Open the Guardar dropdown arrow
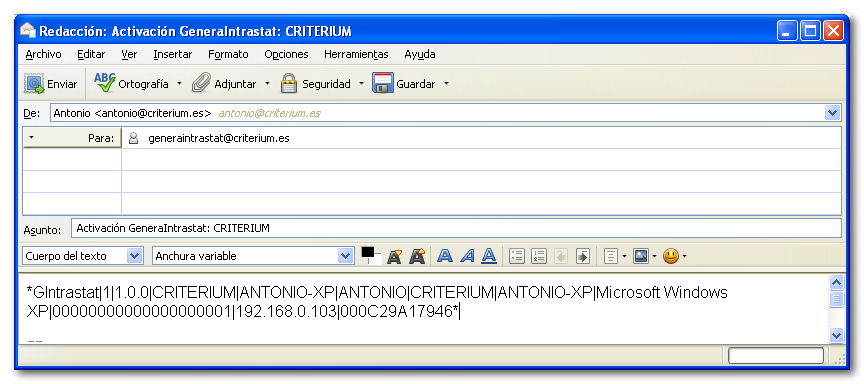Image resolution: width=864 pixels, height=384 pixels. [x=446, y=84]
